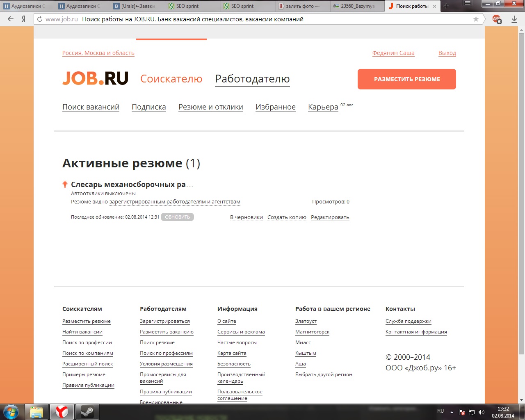Open the Работодателю section
The width and height of the screenshot is (525, 420).
coord(253,79)
